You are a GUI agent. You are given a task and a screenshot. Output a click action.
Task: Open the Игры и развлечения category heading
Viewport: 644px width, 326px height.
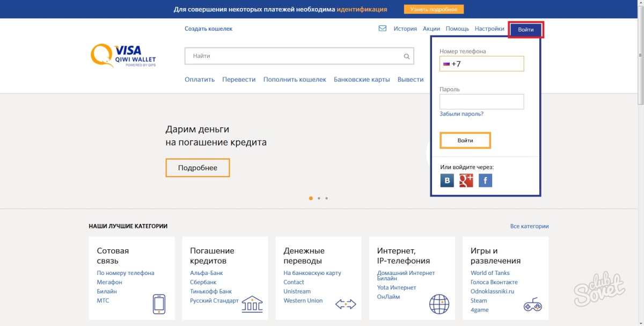pyautogui.click(x=495, y=256)
